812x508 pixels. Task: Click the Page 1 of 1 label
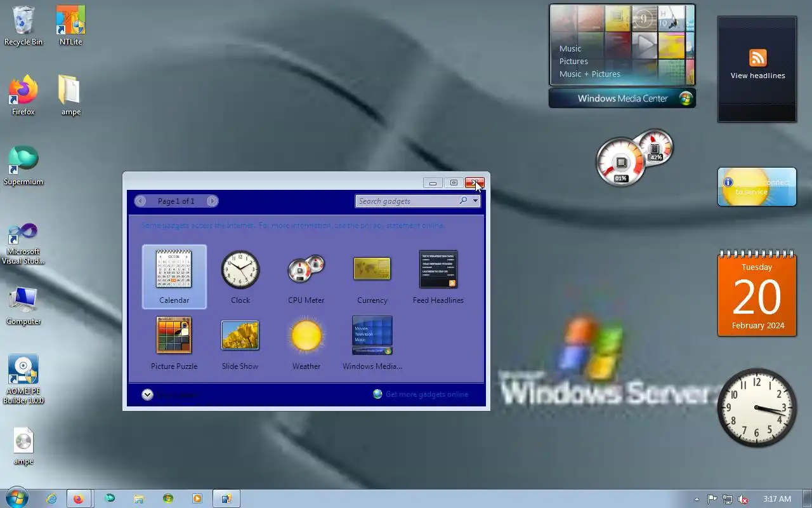(x=176, y=201)
